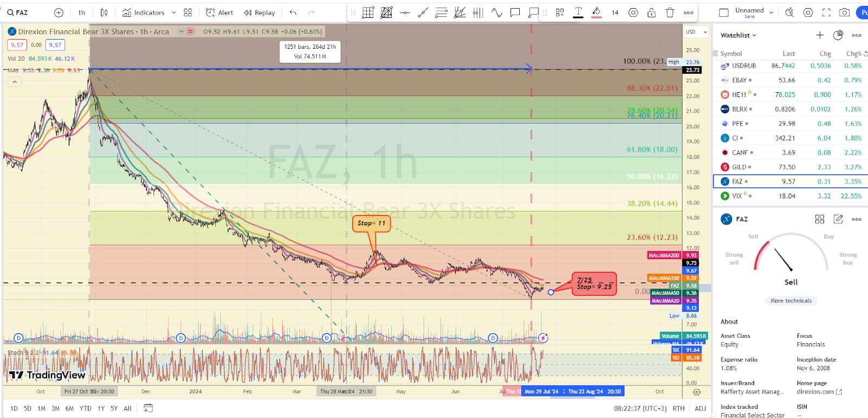Select the Gann square drawing tool
The image size is (868, 418).
coord(386,12)
